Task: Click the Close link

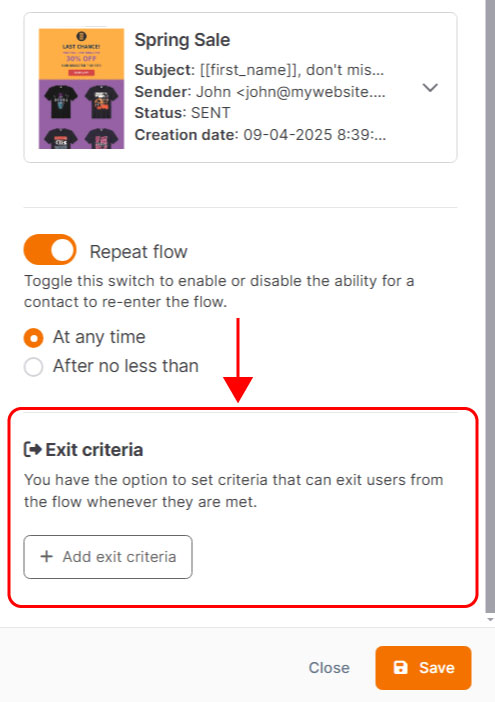Action: 329,668
